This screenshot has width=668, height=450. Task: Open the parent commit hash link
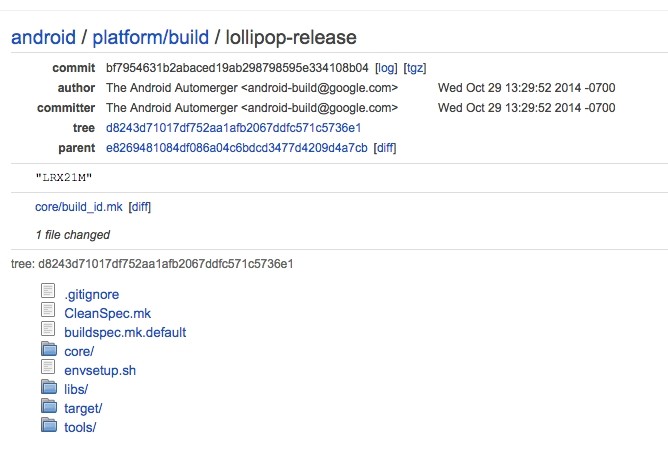236,148
